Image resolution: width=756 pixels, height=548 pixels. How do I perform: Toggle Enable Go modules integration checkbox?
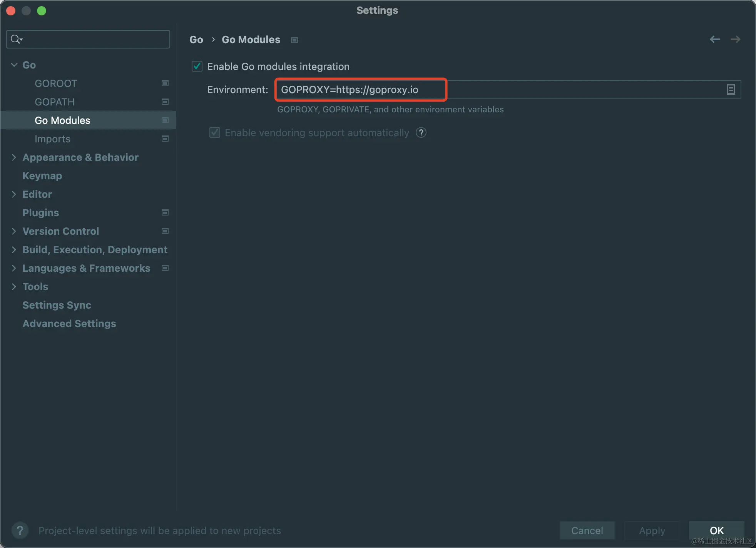(197, 67)
